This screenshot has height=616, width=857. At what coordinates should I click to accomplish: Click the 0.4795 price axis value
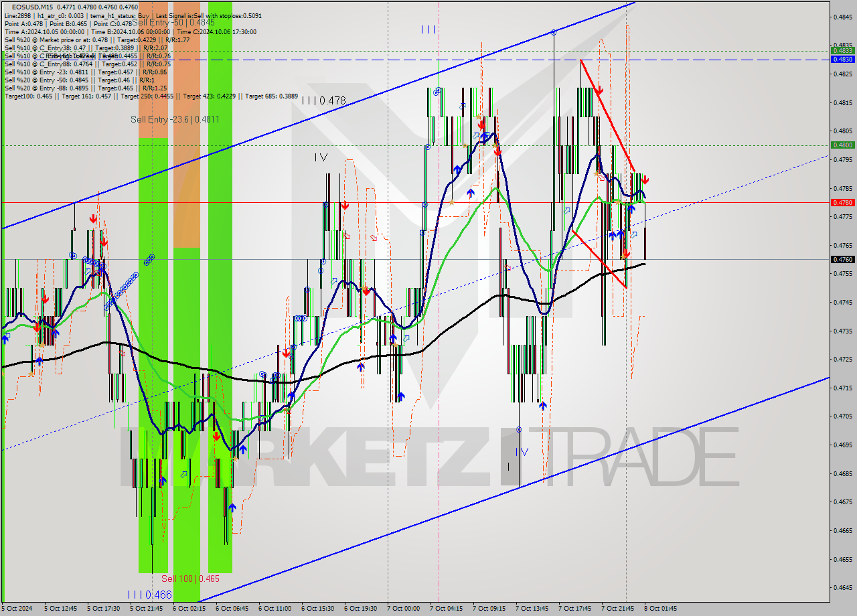tap(842, 159)
